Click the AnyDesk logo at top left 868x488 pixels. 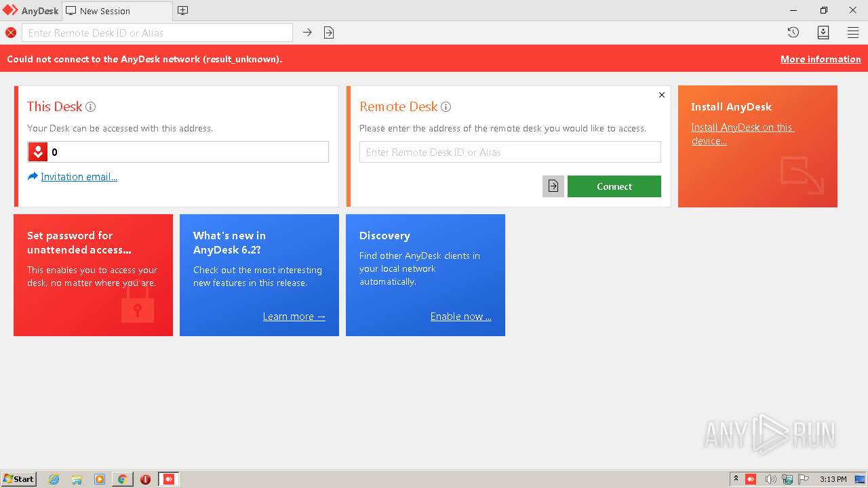(31, 11)
